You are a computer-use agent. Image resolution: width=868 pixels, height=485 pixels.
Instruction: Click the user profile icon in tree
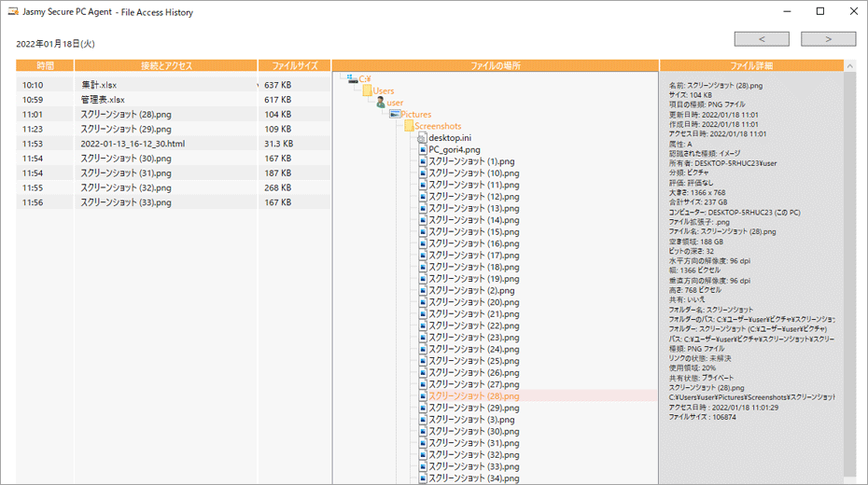click(381, 103)
